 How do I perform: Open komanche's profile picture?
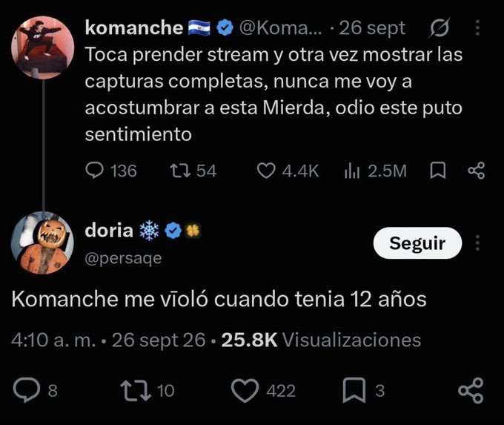tap(42, 47)
